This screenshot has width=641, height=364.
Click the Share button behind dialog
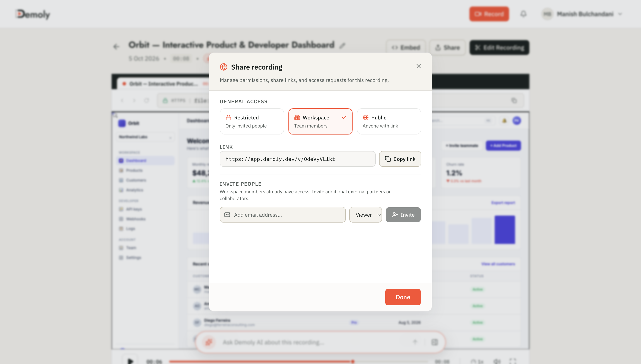click(447, 48)
